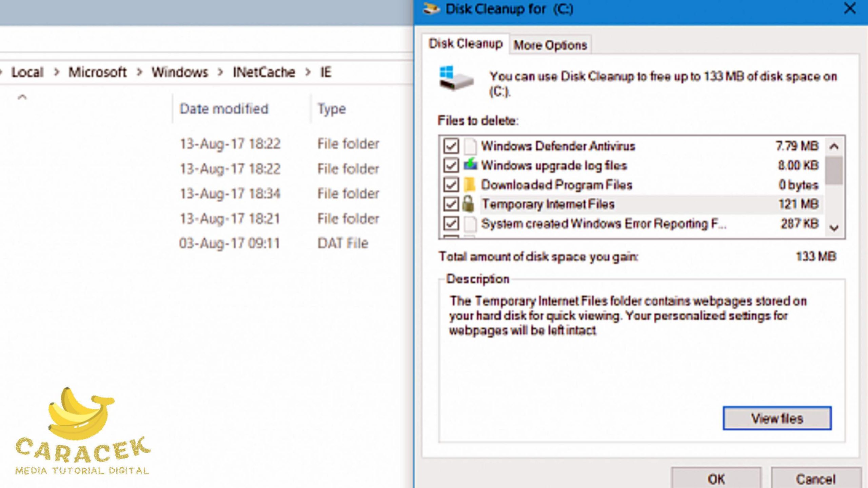The image size is (868, 488).
Task: Click the 121 MB size value
Action: (798, 204)
